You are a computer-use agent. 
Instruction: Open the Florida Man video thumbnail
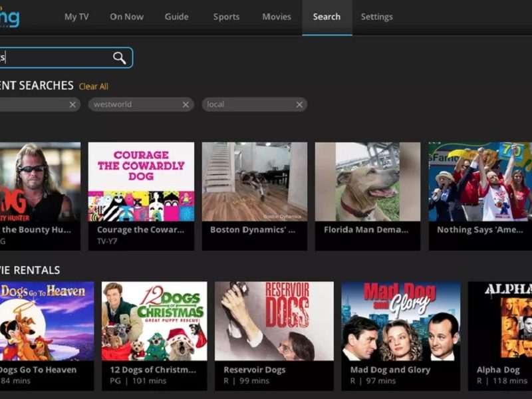(368, 182)
